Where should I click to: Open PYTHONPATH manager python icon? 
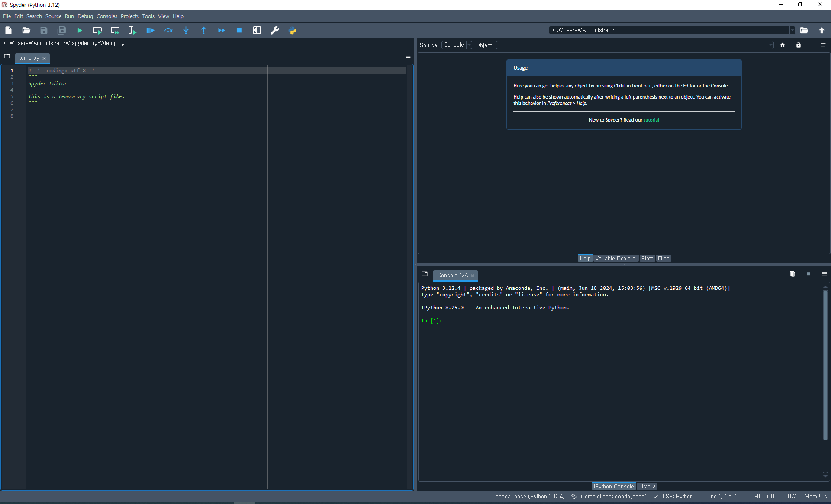pos(293,30)
